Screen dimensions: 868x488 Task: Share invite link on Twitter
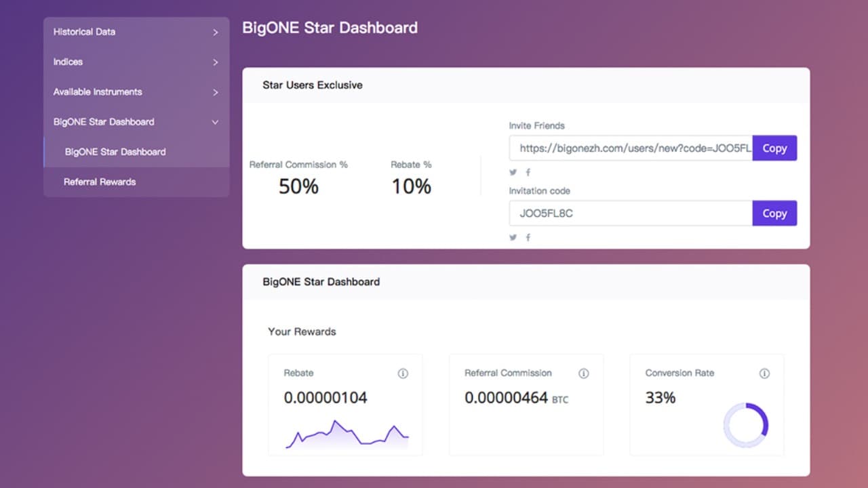(513, 172)
